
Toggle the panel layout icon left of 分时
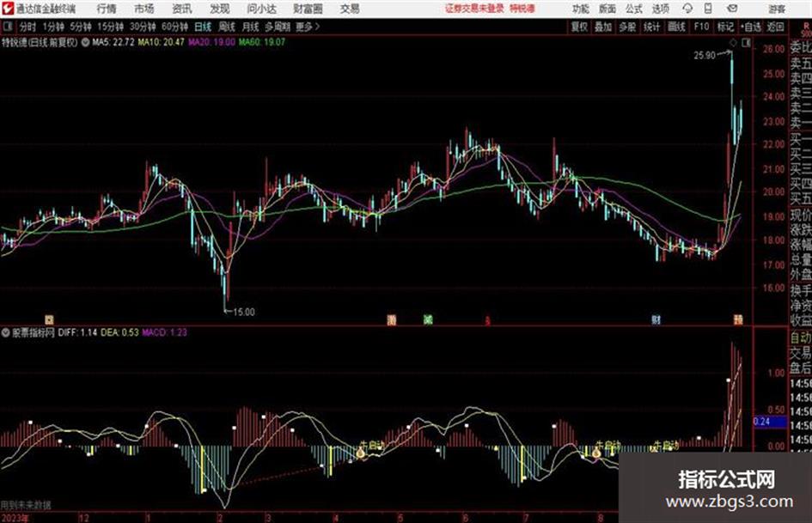point(7,27)
